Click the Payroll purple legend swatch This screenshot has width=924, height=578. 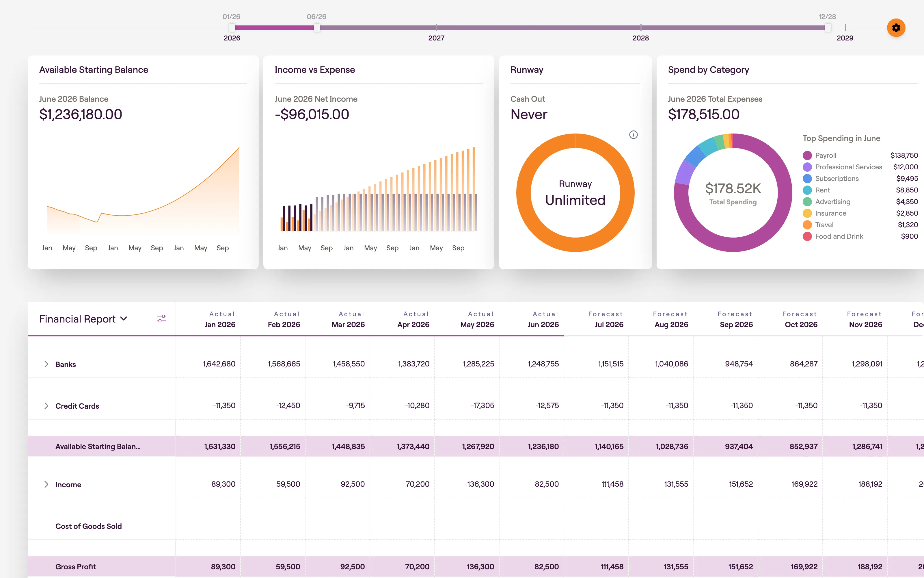click(807, 155)
